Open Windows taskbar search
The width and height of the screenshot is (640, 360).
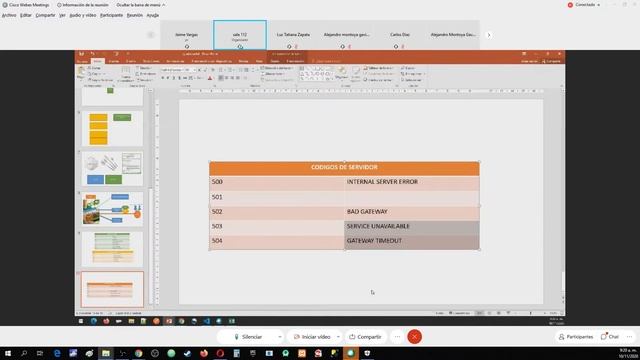point(24,353)
